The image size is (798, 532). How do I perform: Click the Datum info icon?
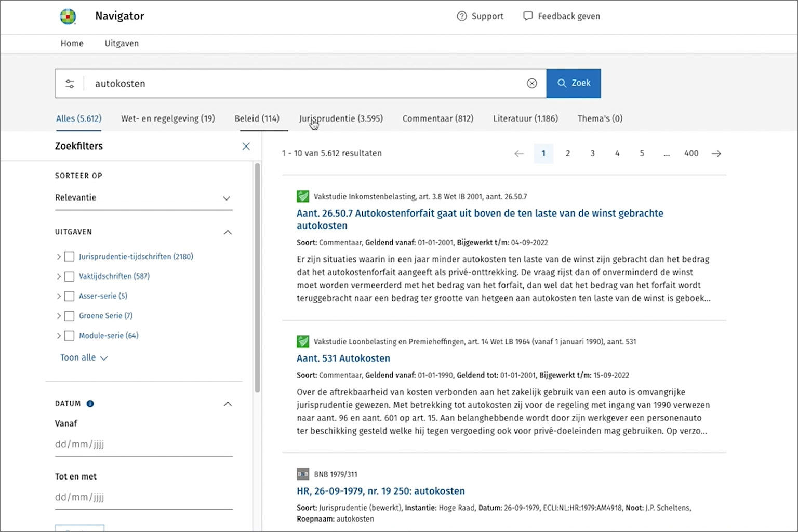[x=90, y=404]
